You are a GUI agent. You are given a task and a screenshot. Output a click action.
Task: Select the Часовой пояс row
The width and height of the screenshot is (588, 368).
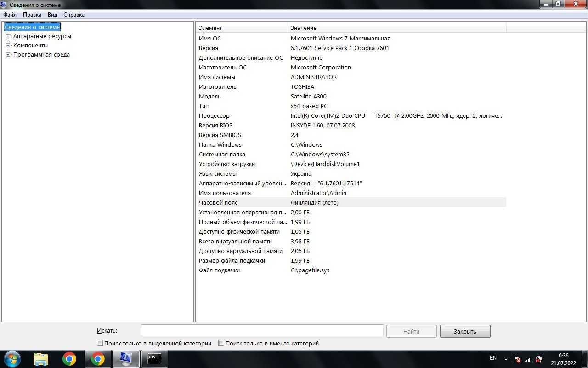pyautogui.click(x=351, y=203)
